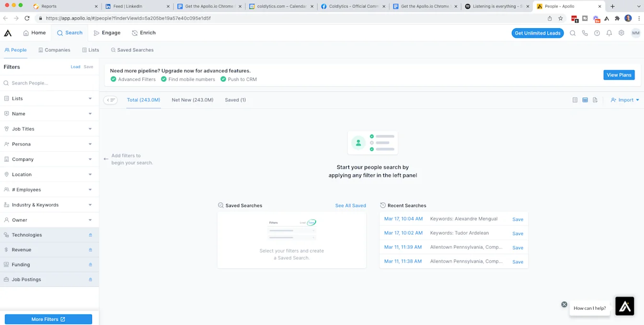Select the Total (243.0M) tab
Viewport: 644px width, 325px height.
coord(143,100)
